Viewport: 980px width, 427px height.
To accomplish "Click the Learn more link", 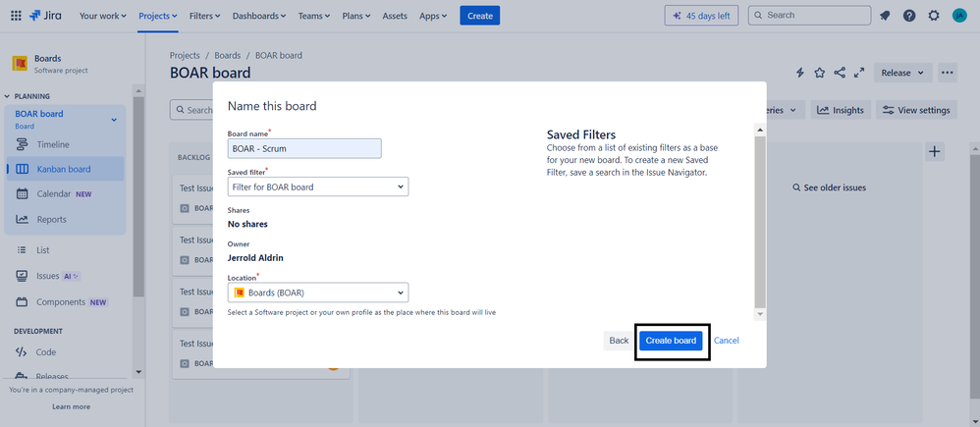I will (72, 406).
